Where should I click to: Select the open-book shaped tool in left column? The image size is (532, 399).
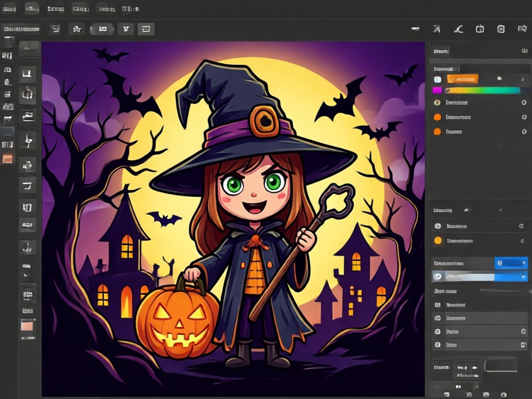pos(28,207)
